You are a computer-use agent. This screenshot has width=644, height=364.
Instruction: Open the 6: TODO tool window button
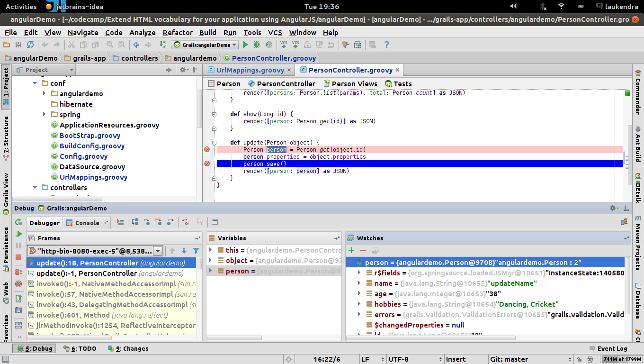click(80, 348)
